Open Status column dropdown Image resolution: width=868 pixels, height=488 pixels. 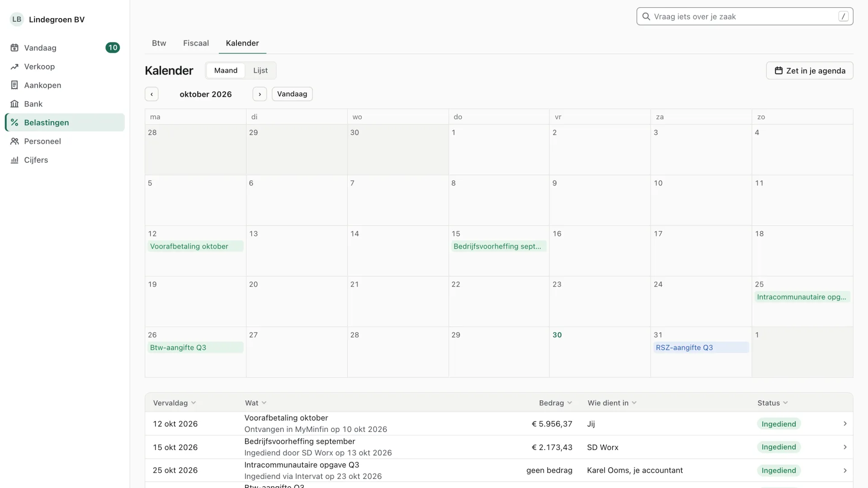(x=773, y=403)
